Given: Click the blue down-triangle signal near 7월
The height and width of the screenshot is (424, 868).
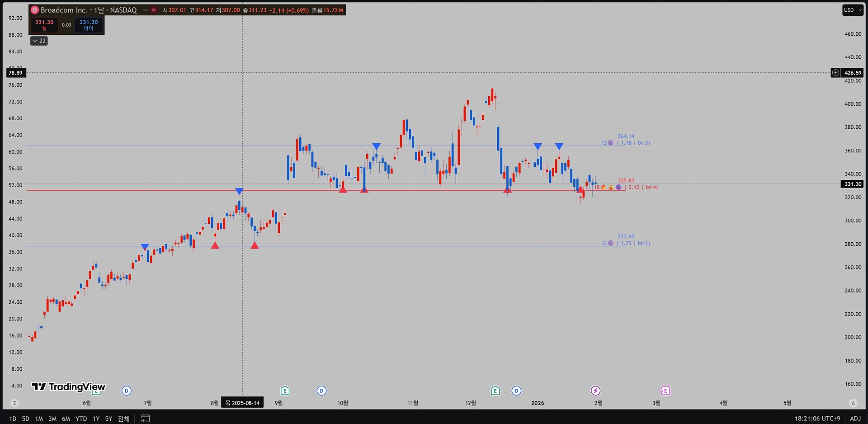Looking at the screenshot, I should [145, 247].
